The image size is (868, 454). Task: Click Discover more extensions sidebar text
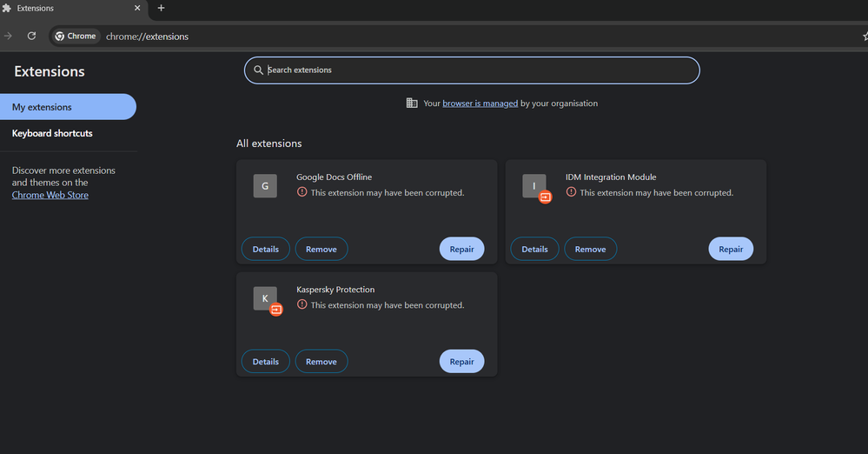coord(63,177)
